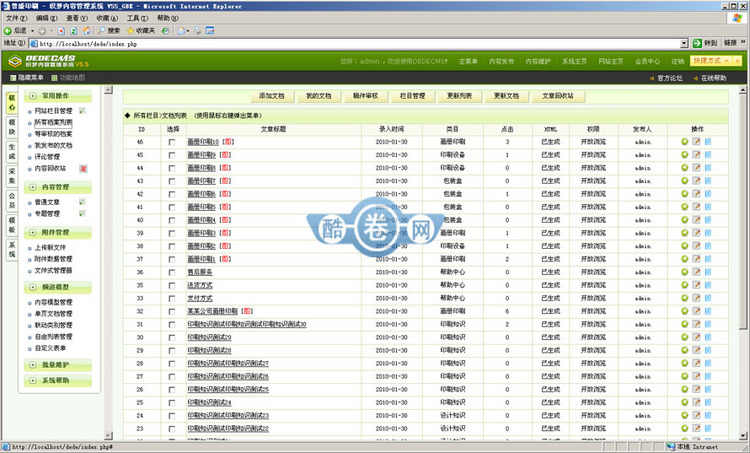This screenshot has height=453, width=750.
Task: Click the main page vertical scrollbar thumb
Action: 742,211
